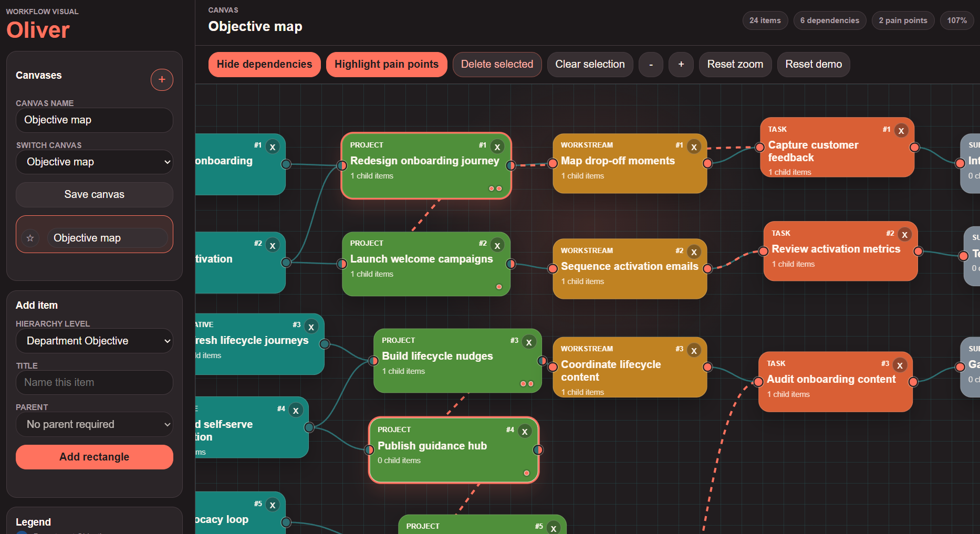Star the Objective map canvas

(x=30, y=238)
